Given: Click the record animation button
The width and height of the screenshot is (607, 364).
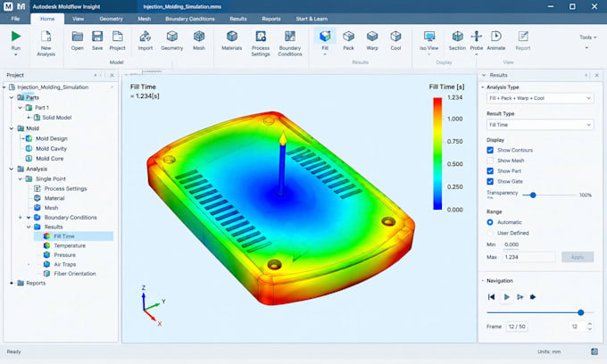Looking at the screenshot, I should (533, 297).
